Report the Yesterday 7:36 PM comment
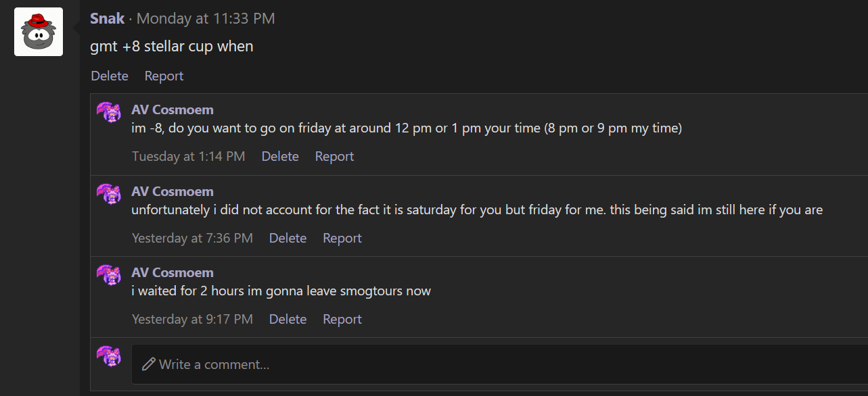The width and height of the screenshot is (868, 396). [x=342, y=238]
